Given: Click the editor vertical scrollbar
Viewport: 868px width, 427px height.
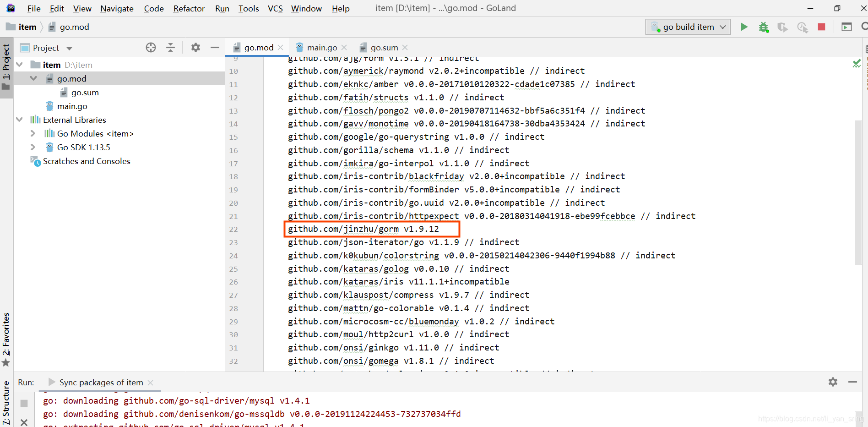Looking at the screenshot, I should [x=858, y=192].
